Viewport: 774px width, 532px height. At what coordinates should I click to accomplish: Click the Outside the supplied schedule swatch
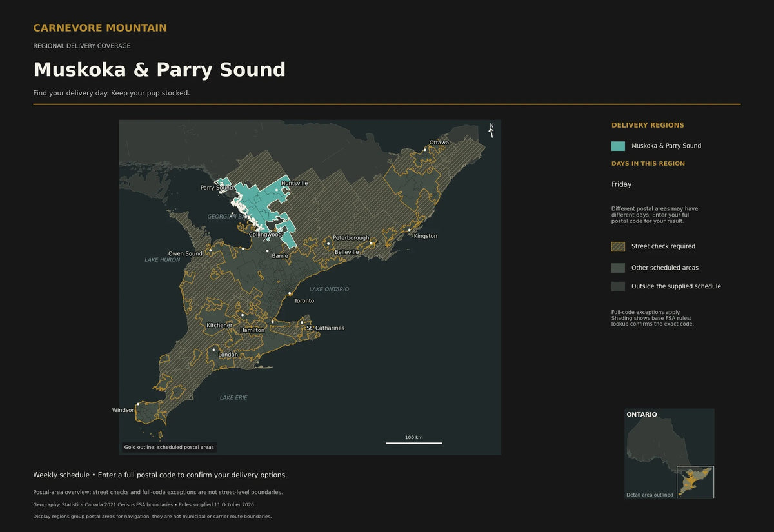coord(618,286)
